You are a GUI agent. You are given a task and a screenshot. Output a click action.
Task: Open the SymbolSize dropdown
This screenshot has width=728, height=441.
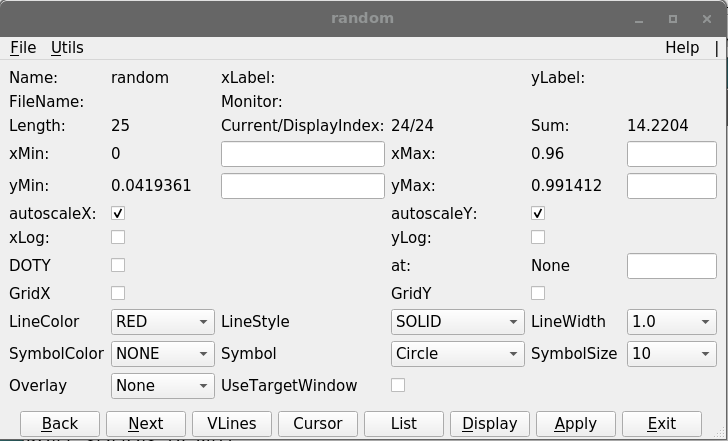point(671,354)
